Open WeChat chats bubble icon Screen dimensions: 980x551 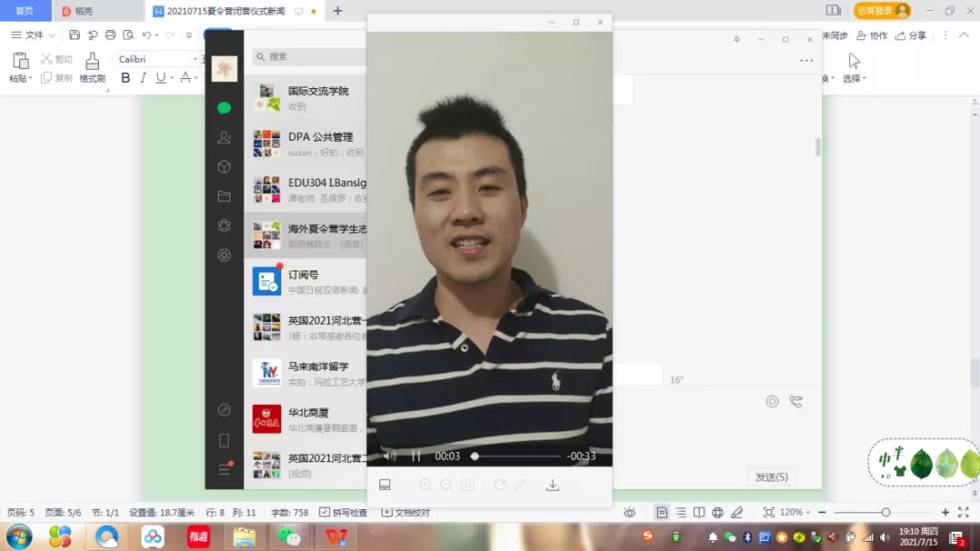(x=224, y=108)
